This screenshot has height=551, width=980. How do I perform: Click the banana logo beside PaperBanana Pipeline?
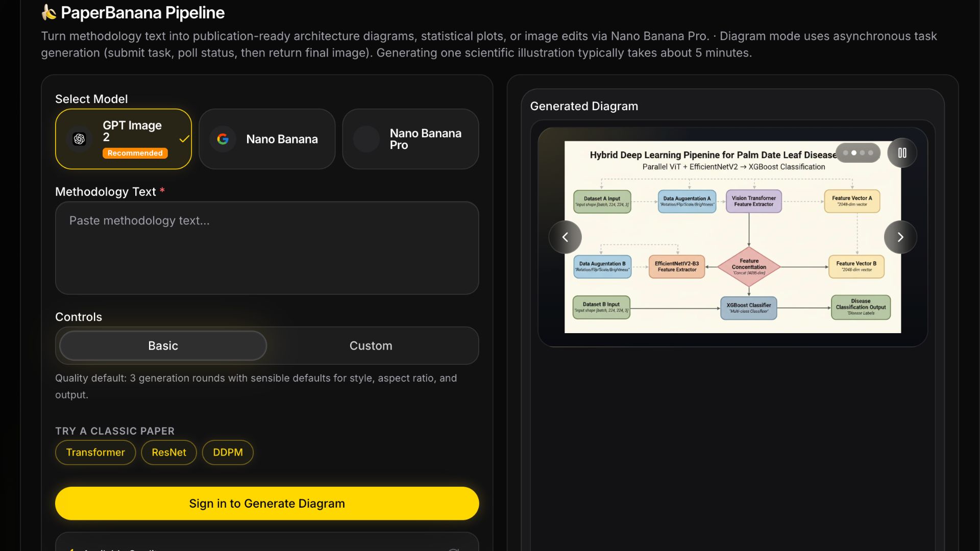pos(49,12)
